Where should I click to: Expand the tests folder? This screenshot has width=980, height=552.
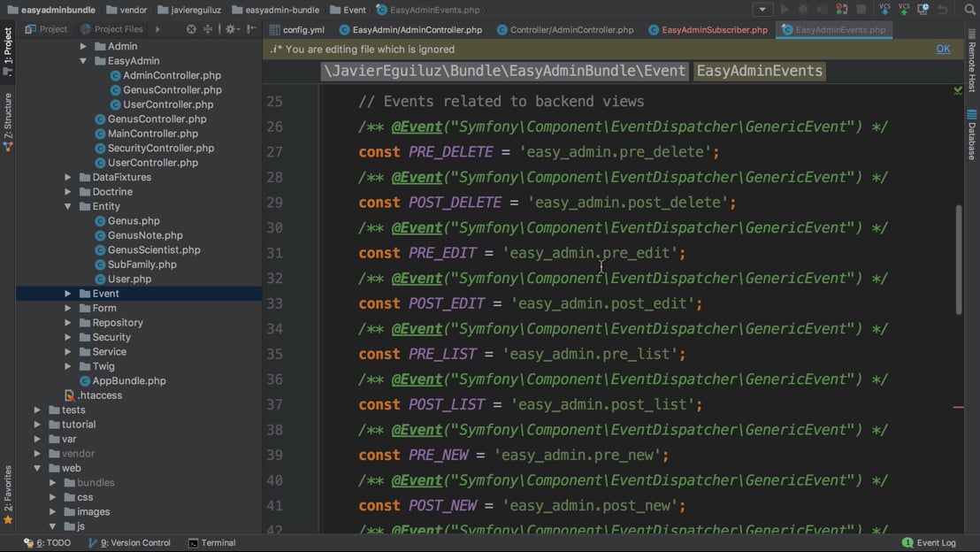(x=37, y=410)
